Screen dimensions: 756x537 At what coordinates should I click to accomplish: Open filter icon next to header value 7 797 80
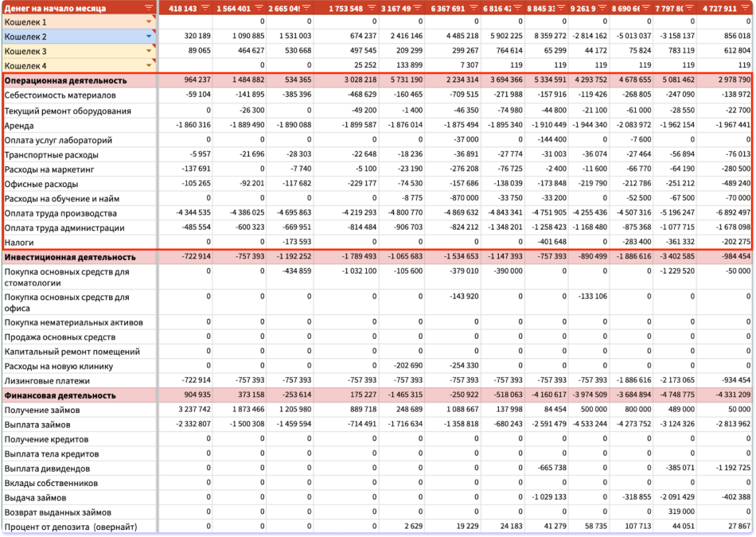pos(689,8)
